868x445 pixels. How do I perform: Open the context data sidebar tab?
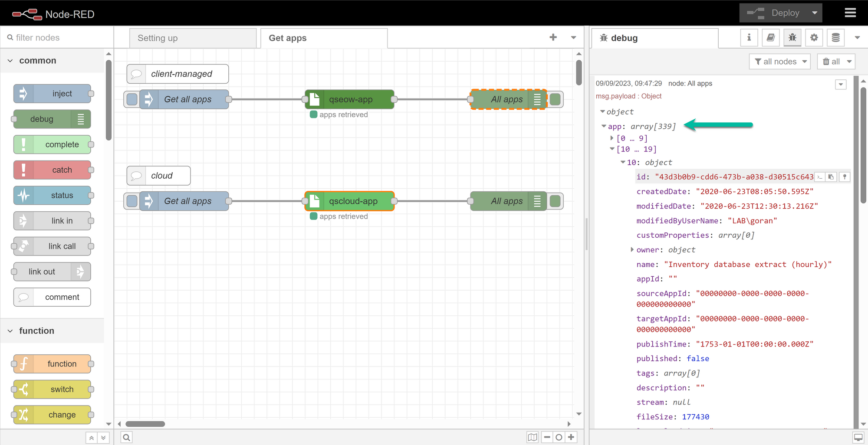click(836, 38)
